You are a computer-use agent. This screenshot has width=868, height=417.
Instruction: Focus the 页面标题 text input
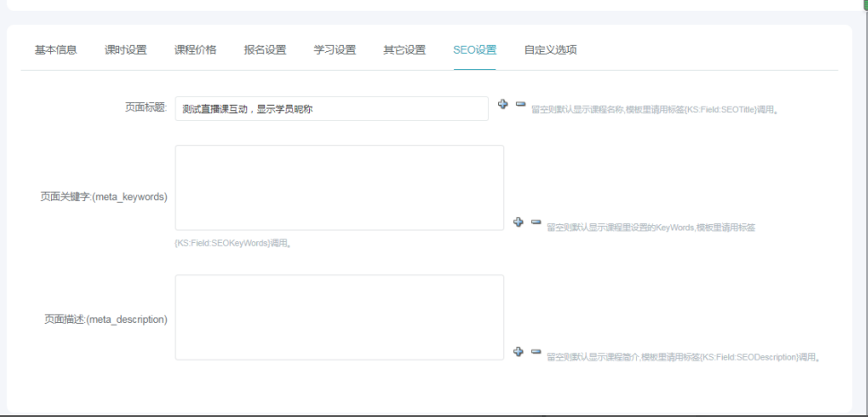[x=331, y=109]
